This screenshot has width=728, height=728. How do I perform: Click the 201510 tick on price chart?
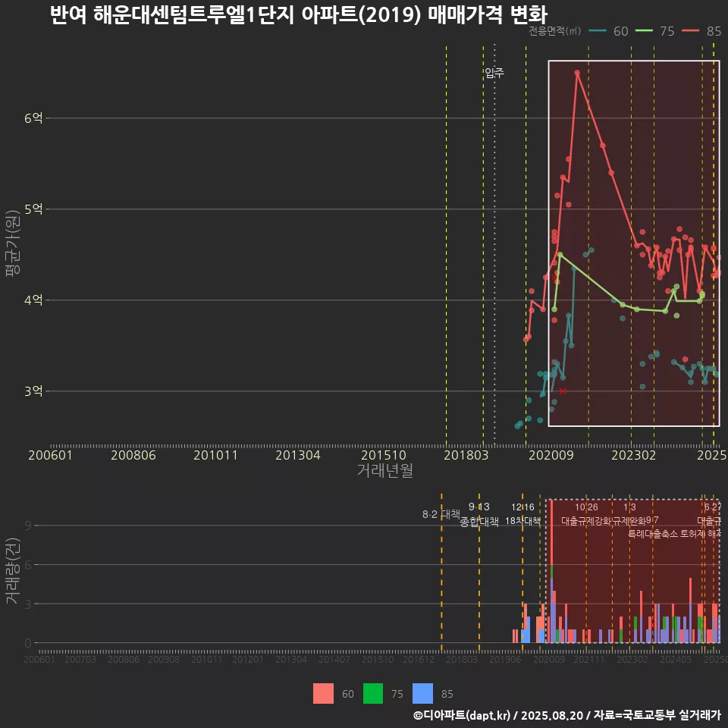(384, 455)
